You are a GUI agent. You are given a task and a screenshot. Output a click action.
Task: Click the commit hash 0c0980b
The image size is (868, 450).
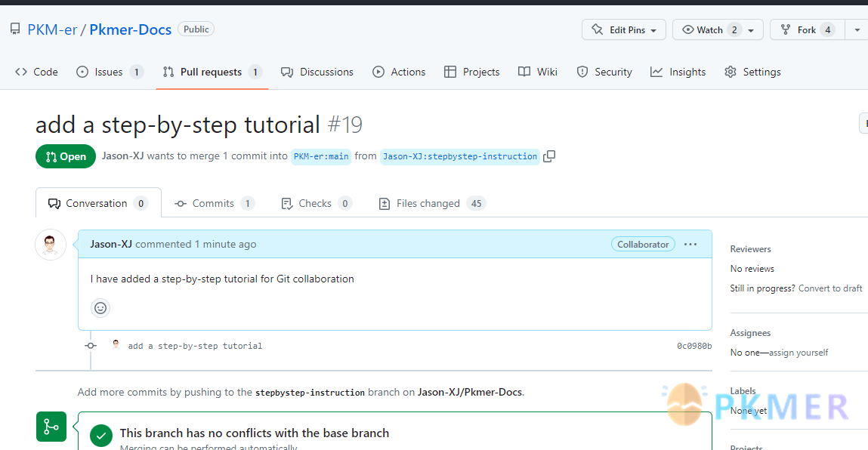(694, 346)
